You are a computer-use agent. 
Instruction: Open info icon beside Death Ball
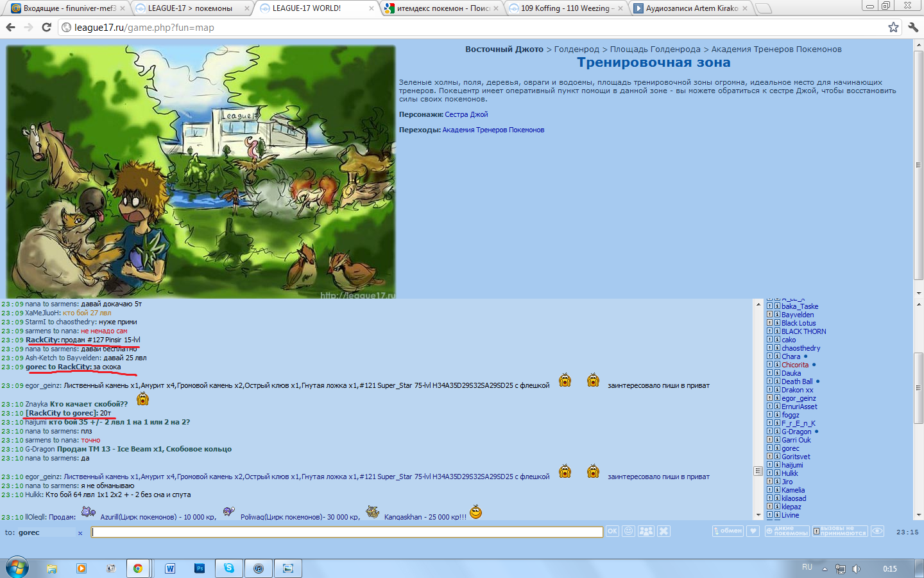point(777,381)
